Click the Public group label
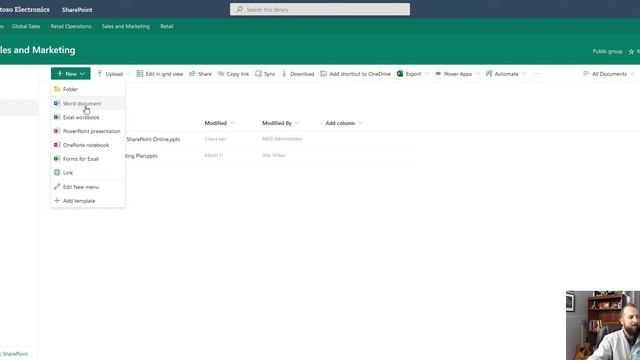The image size is (640, 360). click(607, 51)
